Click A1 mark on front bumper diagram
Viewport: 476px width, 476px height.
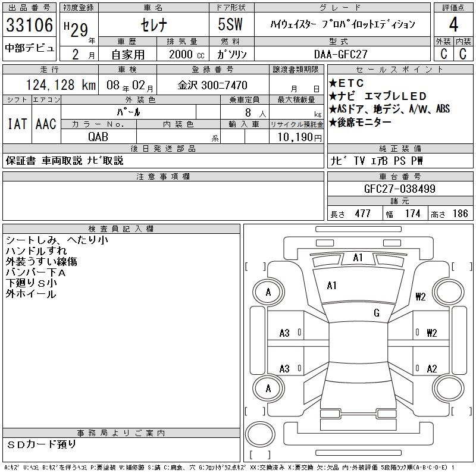click(358, 258)
